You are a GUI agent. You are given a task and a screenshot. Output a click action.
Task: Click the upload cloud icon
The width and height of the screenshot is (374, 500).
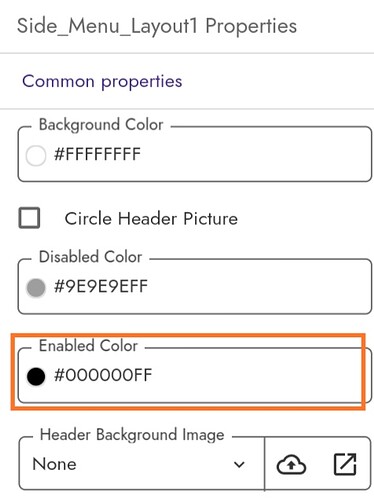(x=291, y=464)
